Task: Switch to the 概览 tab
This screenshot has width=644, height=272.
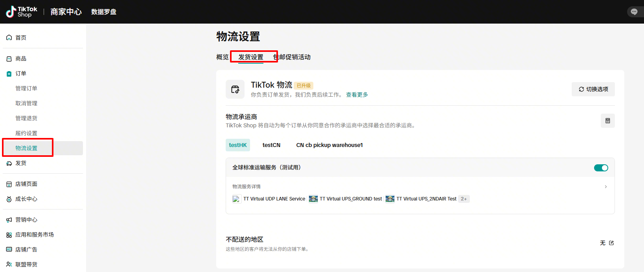Action: point(222,57)
